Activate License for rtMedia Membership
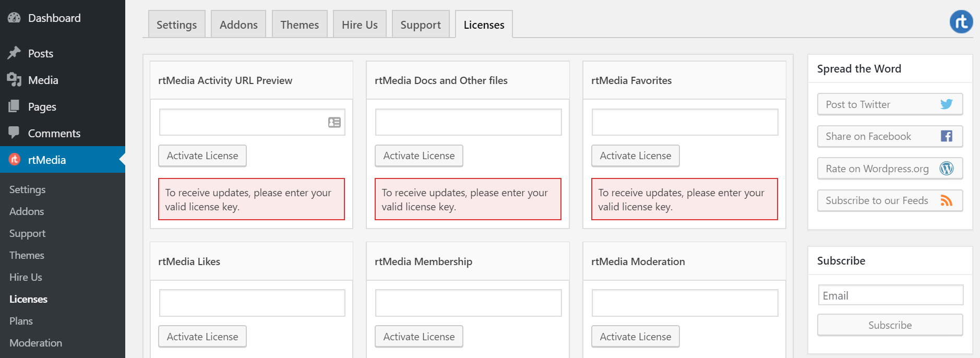This screenshot has height=358, width=980. [x=419, y=337]
